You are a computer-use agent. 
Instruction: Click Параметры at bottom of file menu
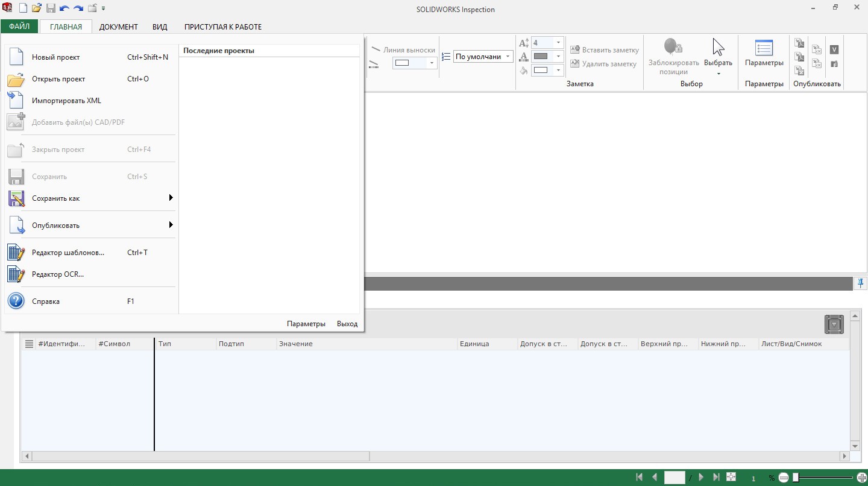point(306,324)
